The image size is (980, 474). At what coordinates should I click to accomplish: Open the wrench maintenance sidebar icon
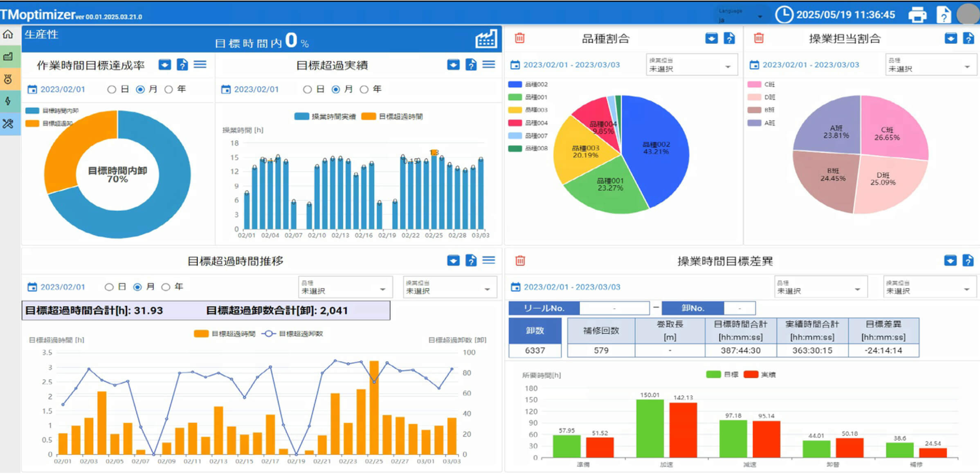click(x=8, y=123)
